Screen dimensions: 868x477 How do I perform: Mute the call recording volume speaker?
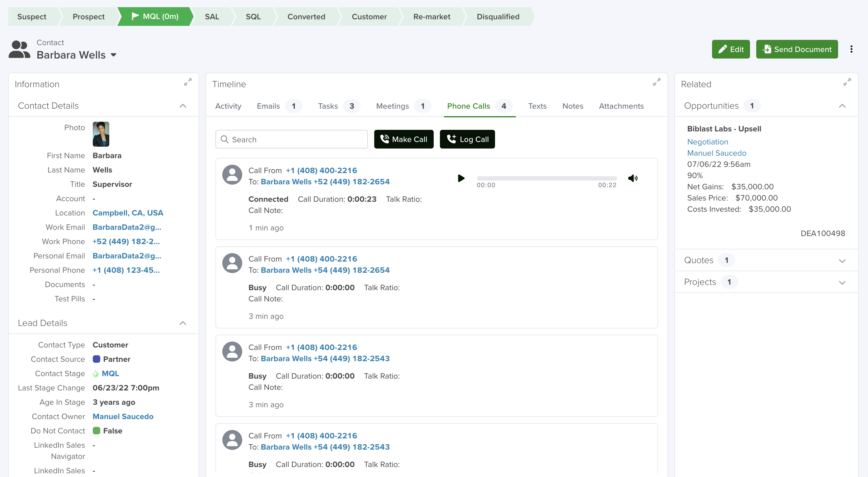point(632,178)
